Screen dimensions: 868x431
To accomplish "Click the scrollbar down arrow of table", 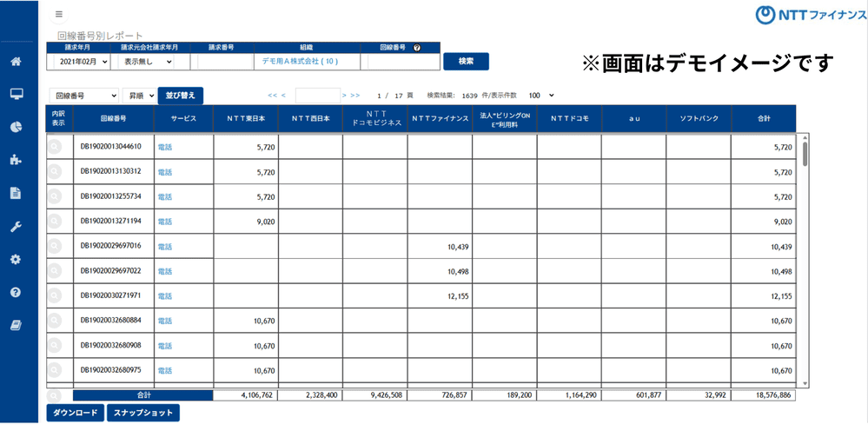I will (x=805, y=383).
